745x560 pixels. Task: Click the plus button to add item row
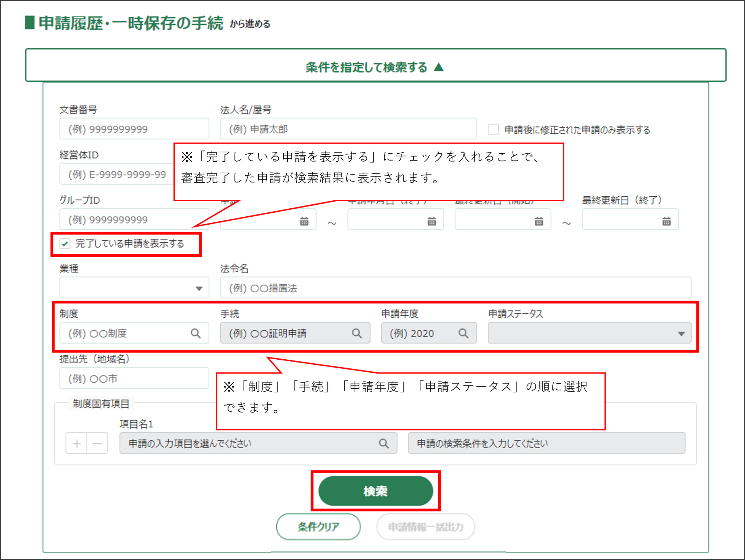(x=77, y=443)
